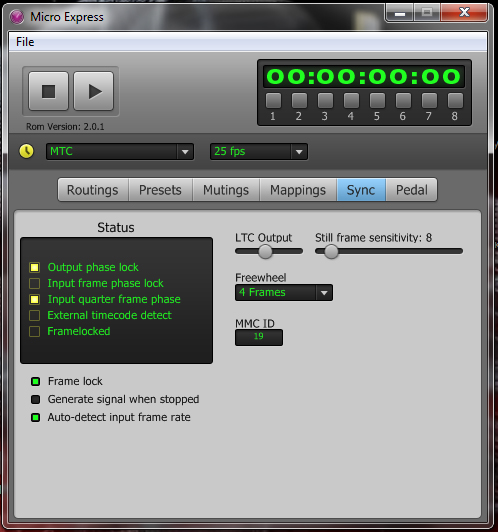Click the LTC Output slider handle
The width and height of the screenshot is (498, 532).
click(x=265, y=251)
